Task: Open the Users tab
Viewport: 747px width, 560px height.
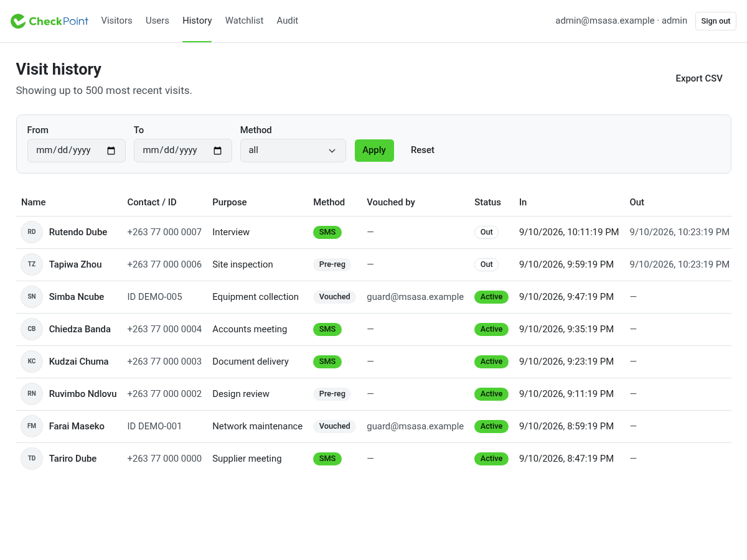Action: 157,21
